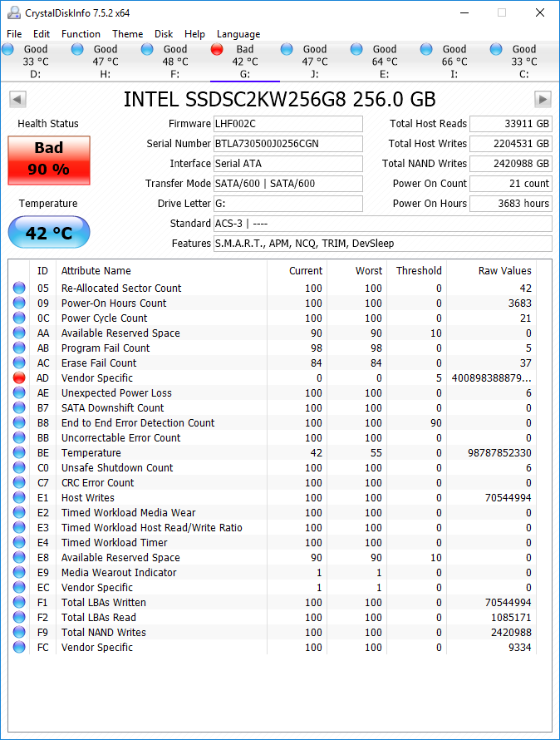560x740 pixels.
Task: Go to the next disk with the right arrow
Action: click(543, 100)
